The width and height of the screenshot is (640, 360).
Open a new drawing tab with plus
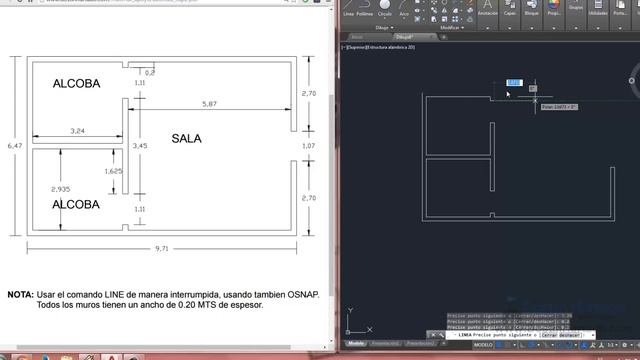[444, 37]
